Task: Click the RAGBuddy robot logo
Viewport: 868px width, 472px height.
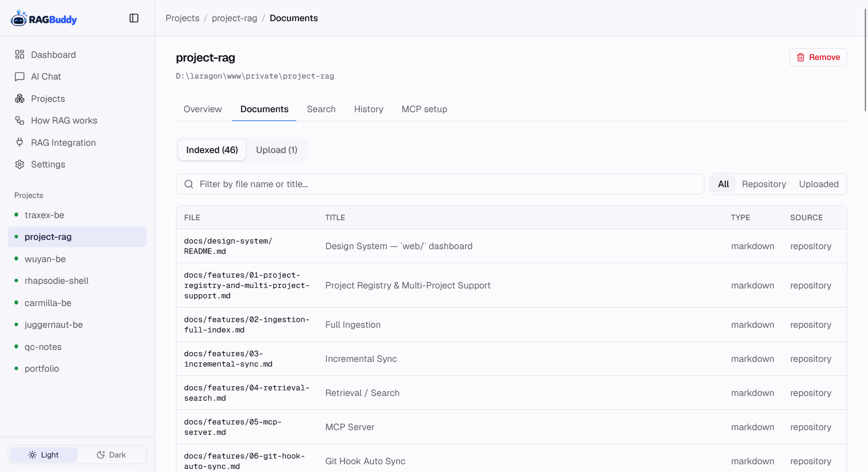Action: [x=19, y=19]
